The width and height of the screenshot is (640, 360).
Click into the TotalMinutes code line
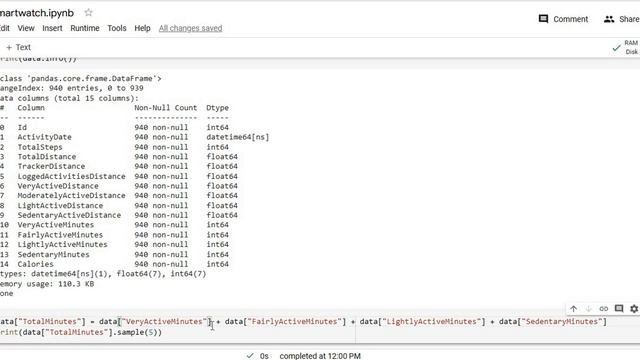tap(303, 322)
